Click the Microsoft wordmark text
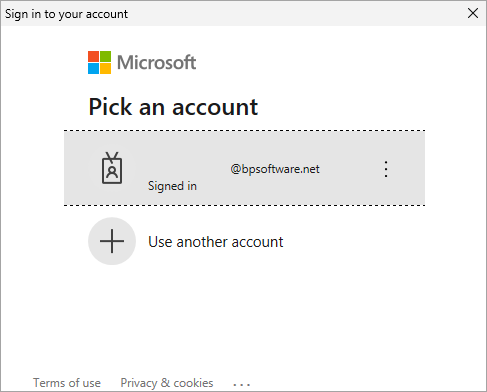 pyautogui.click(x=156, y=62)
